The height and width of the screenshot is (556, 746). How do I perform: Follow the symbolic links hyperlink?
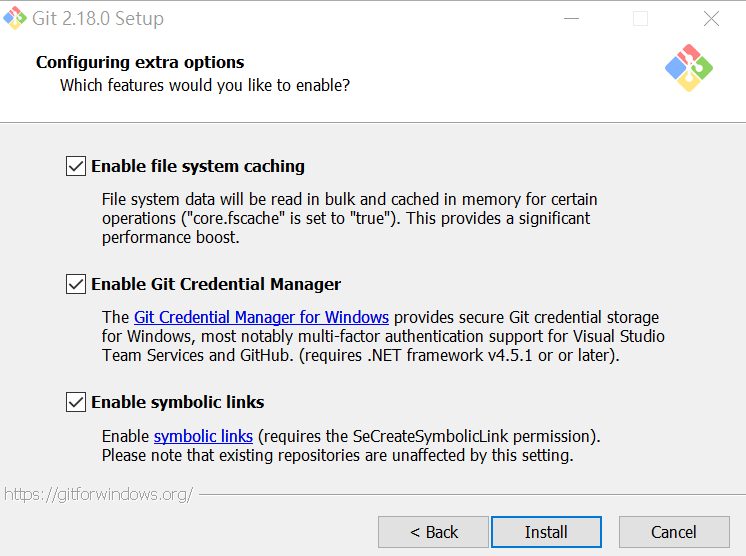203,436
